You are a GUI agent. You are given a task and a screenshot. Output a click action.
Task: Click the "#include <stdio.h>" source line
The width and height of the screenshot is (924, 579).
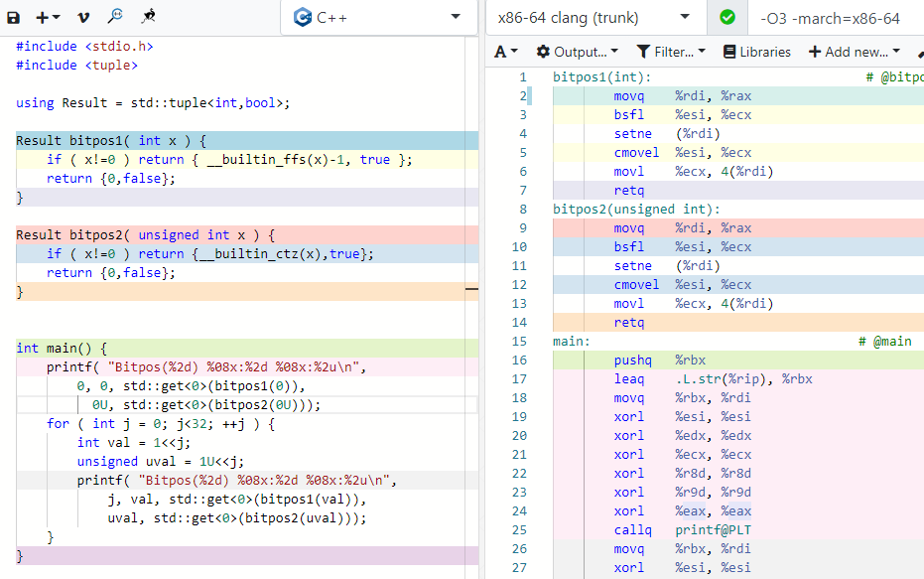click(x=84, y=46)
